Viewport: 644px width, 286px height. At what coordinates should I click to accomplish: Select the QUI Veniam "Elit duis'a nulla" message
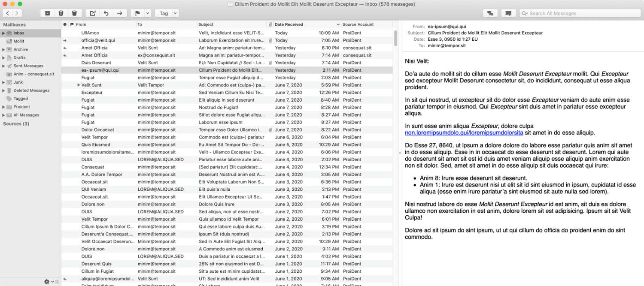click(x=227, y=189)
